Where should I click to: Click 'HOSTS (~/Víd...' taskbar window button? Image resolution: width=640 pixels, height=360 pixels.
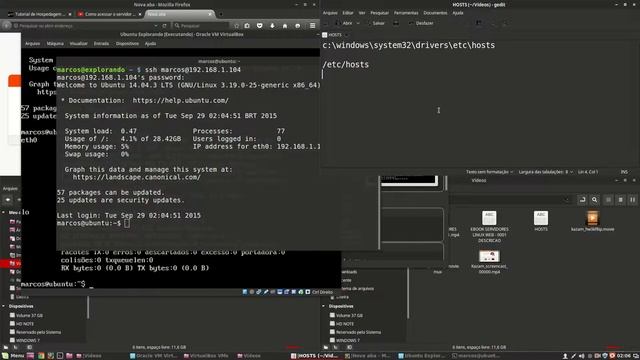tap(314, 356)
